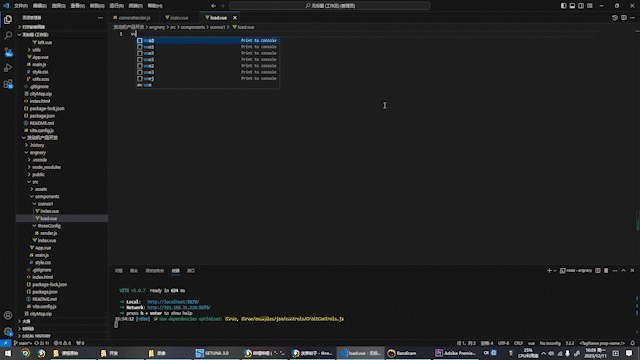The height and width of the screenshot is (360, 640).
Task: Open the Accounts icon in activity bar
Action: click(x=8, y=315)
